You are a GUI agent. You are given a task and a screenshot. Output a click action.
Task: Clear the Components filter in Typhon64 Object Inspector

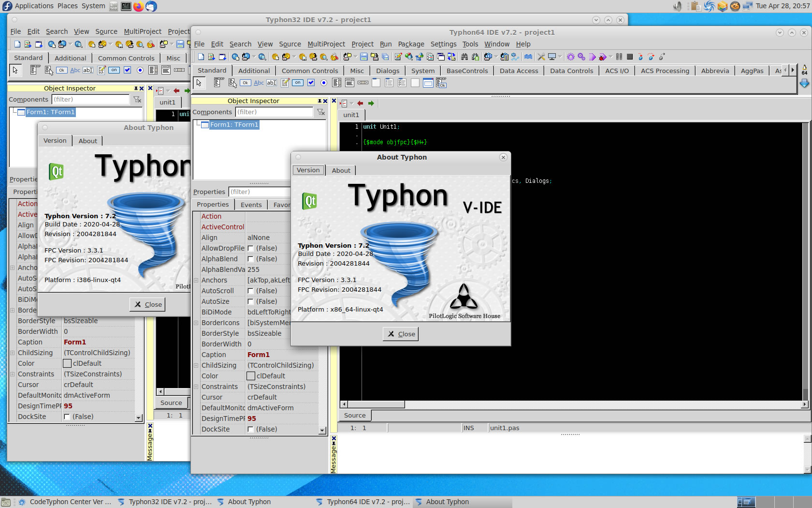click(321, 112)
